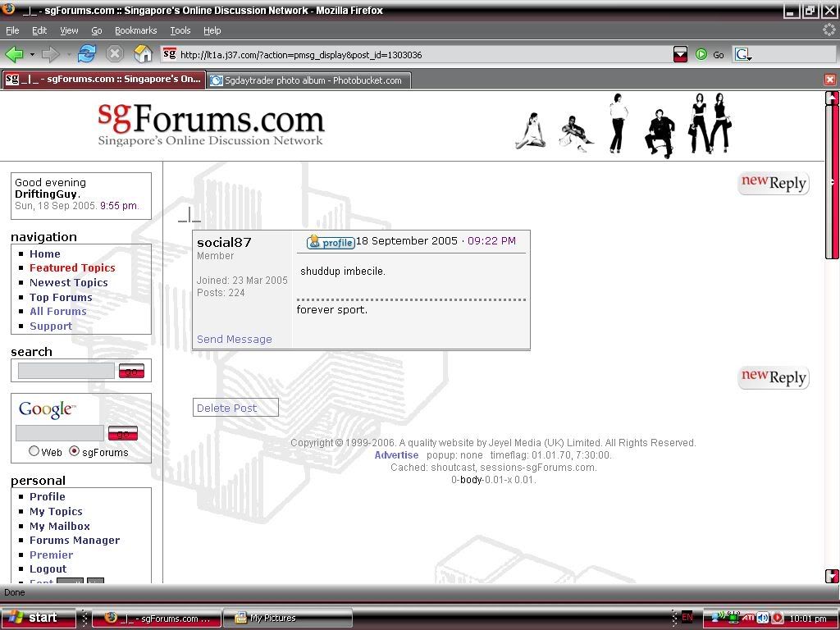Click the red go button in Google box
The height and width of the screenshot is (630, 840).
click(x=123, y=433)
